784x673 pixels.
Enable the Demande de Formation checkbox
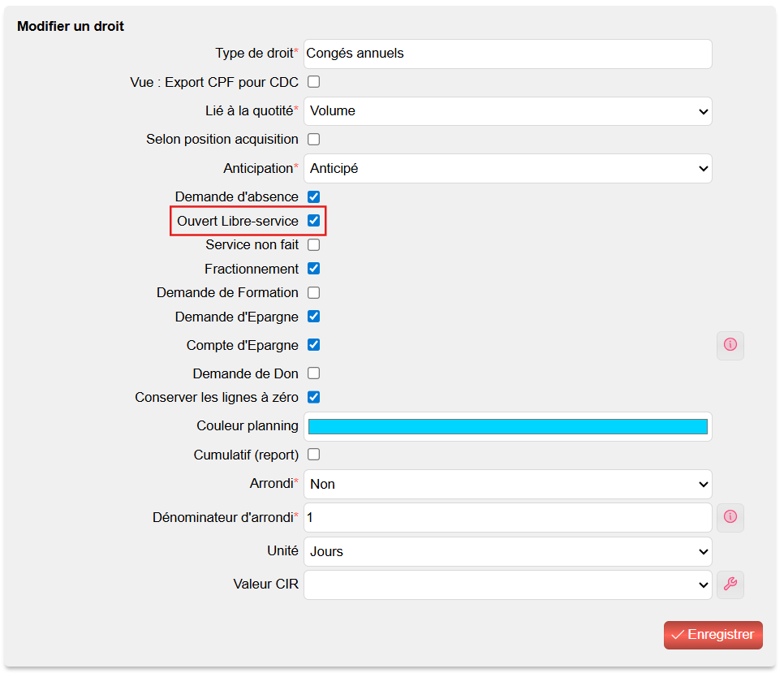[x=313, y=292]
